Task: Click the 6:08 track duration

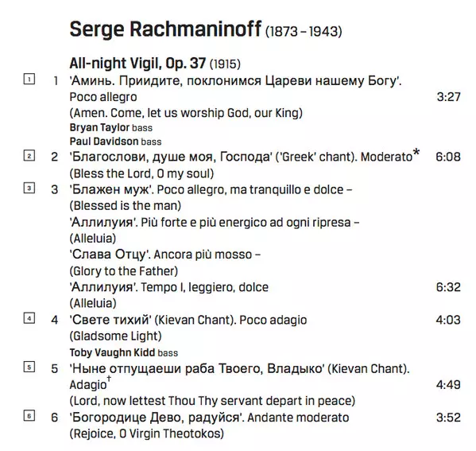Action: pyautogui.click(x=448, y=157)
